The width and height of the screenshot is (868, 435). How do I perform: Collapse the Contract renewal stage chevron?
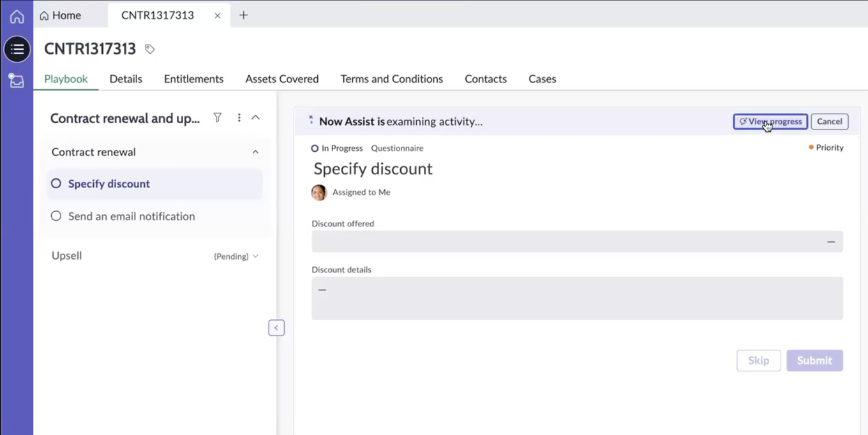[255, 152]
